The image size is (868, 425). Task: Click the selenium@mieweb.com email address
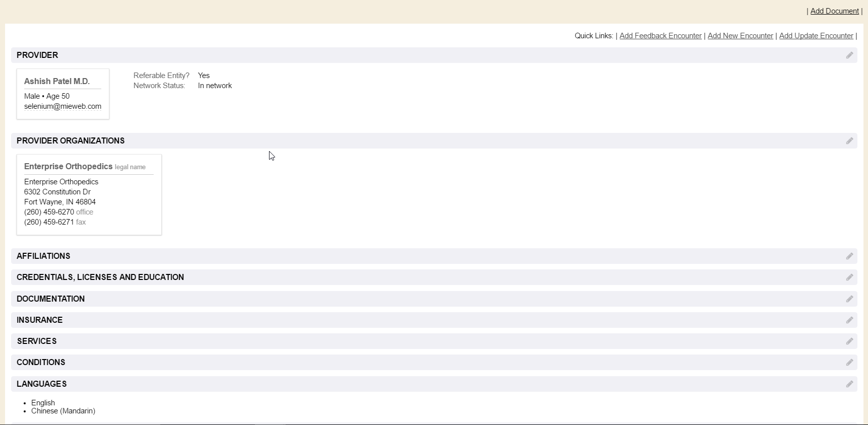point(62,106)
